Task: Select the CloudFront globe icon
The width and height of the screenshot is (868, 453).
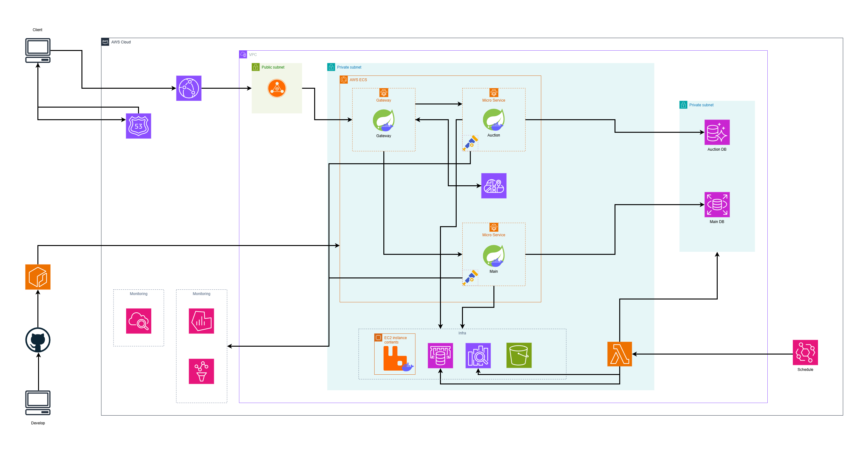Action: pos(189,88)
